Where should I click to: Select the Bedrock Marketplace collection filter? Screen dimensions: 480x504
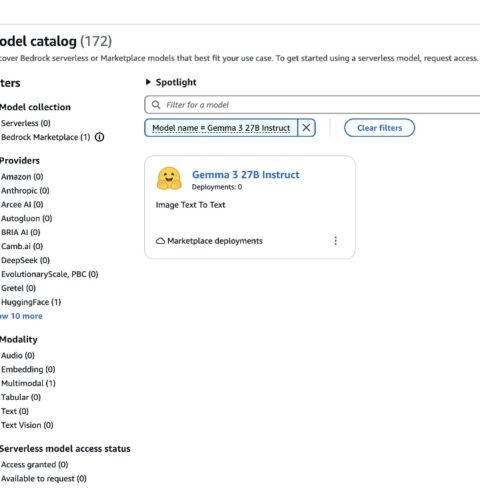click(46, 137)
